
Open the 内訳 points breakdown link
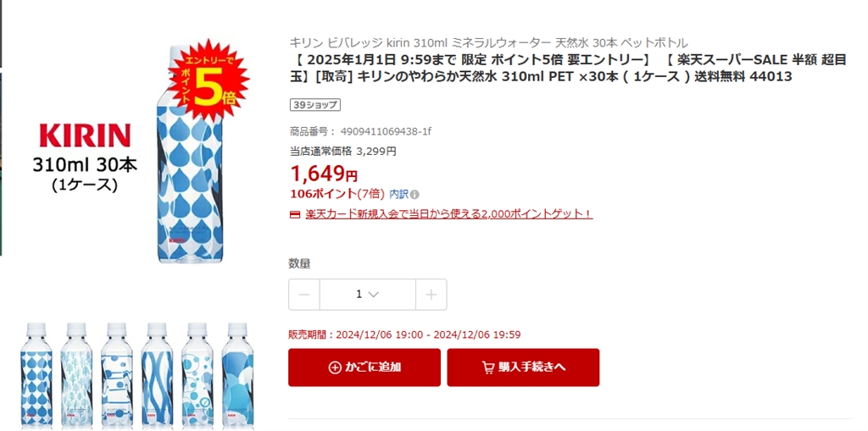tap(398, 194)
